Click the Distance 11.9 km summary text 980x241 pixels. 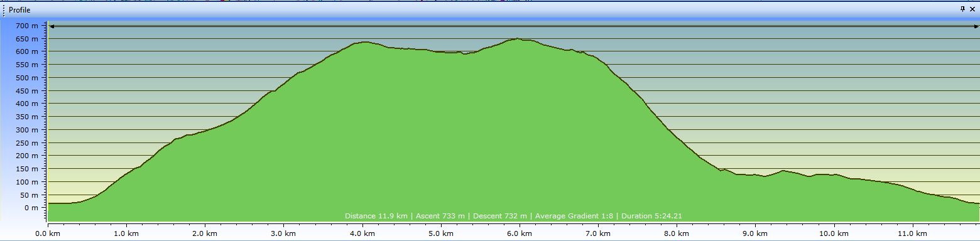coord(377,216)
